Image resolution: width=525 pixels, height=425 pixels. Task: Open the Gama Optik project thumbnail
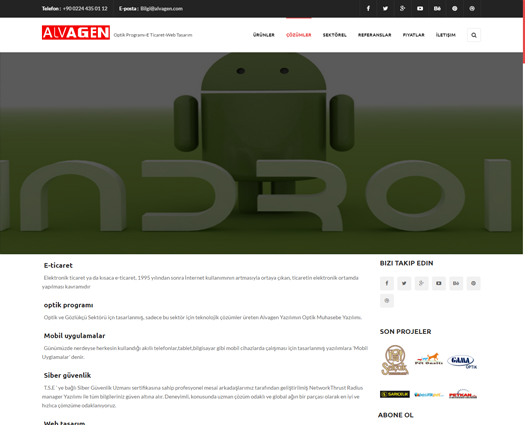point(462,362)
